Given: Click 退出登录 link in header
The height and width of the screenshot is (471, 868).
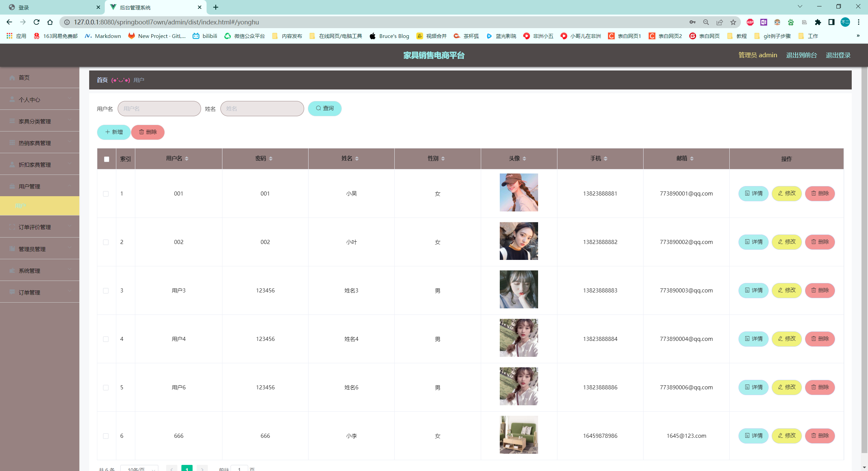Looking at the screenshot, I should pos(838,55).
